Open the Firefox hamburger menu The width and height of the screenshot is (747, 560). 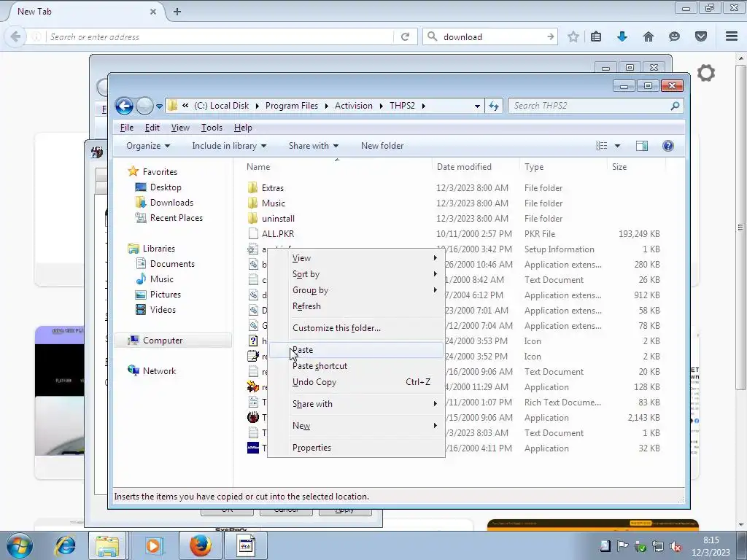pyautogui.click(x=732, y=36)
